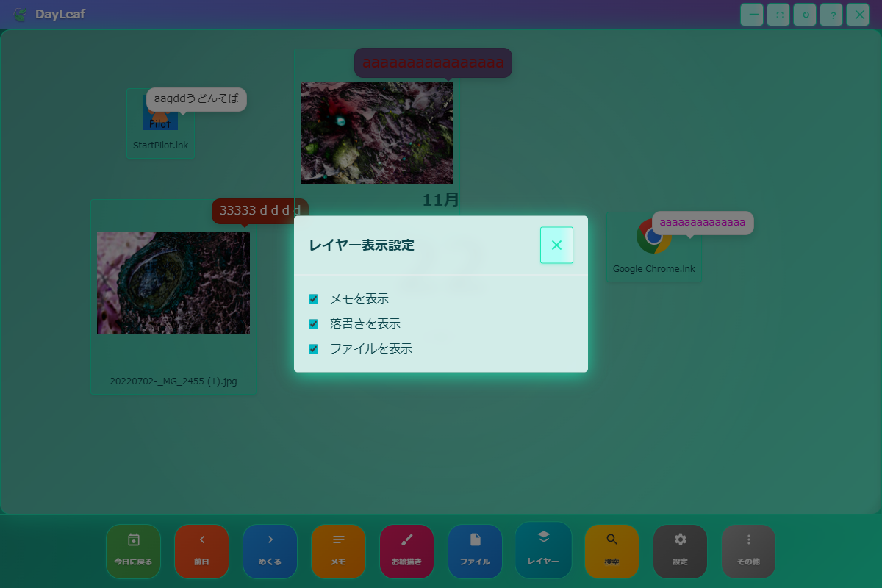Click the 20220702-_MG_2455 (1).jpg image thumbnail
The image size is (882, 588).
tap(173, 284)
